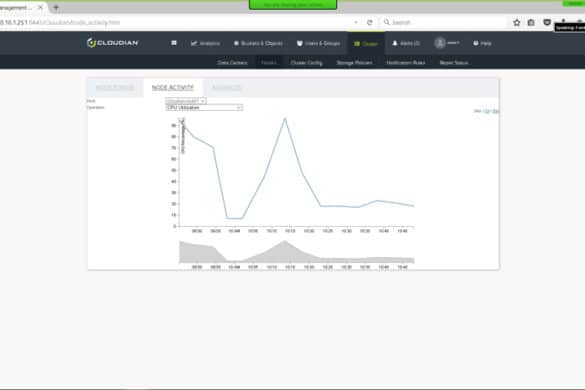Click the Cloudian logo
This screenshot has width=585, height=390.
click(112, 43)
